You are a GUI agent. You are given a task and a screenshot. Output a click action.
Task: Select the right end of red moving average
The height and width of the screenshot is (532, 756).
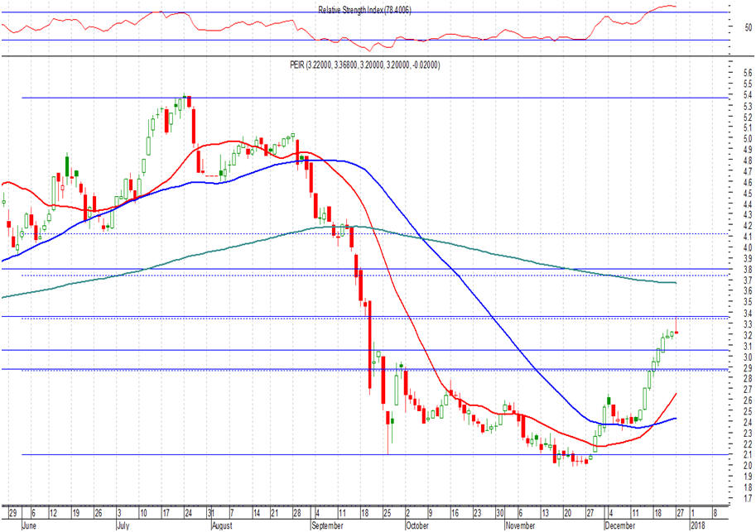(677, 394)
